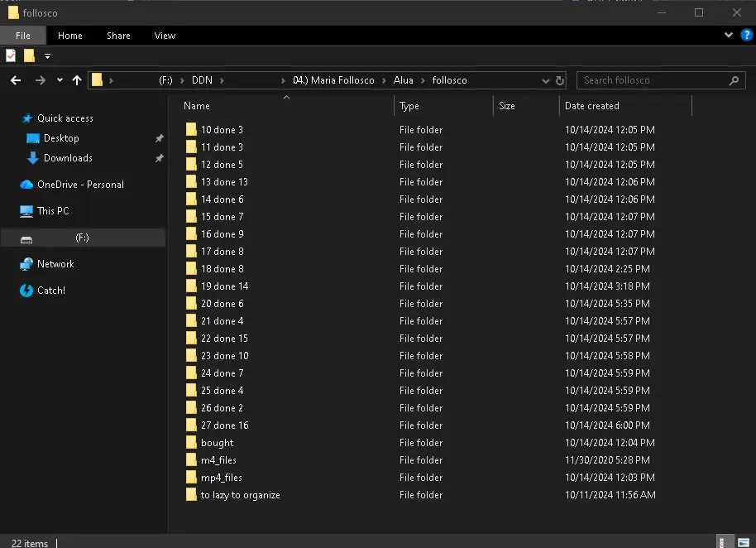The image size is (756, 548).
Task: Open Downloads in the navigation pane
Action: pyautogui.click(x=68, y=158)
